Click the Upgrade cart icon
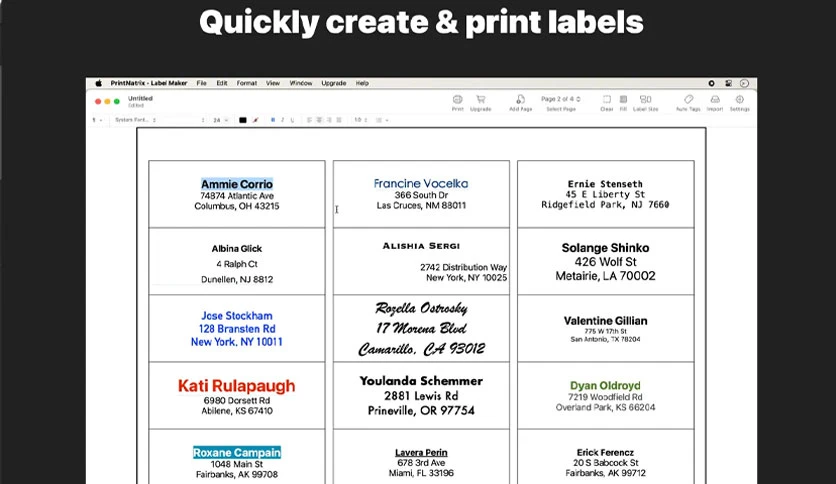The width and height of the screenshot is (836, 484). point(480,100)
